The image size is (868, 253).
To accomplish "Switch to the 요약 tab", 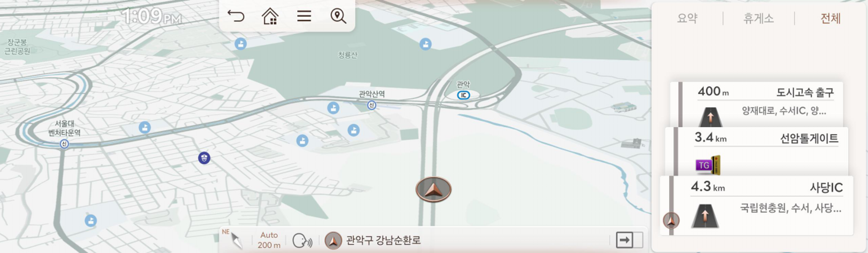I will [x=687, y=18].
